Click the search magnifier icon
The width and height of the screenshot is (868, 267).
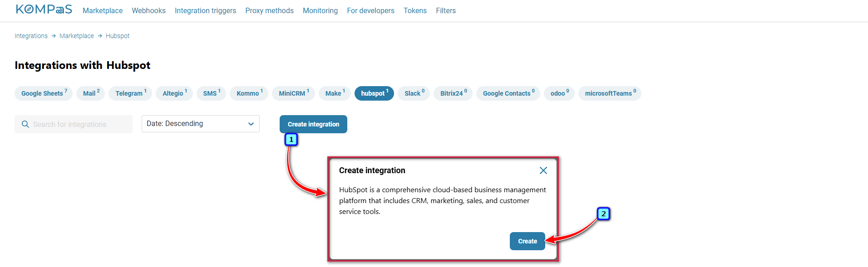[x=25, y=124]
